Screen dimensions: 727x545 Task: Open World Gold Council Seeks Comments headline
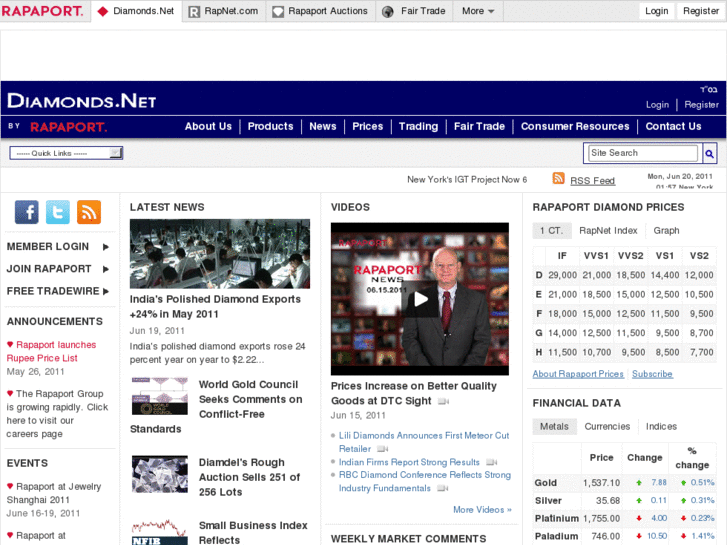point(216,407)
